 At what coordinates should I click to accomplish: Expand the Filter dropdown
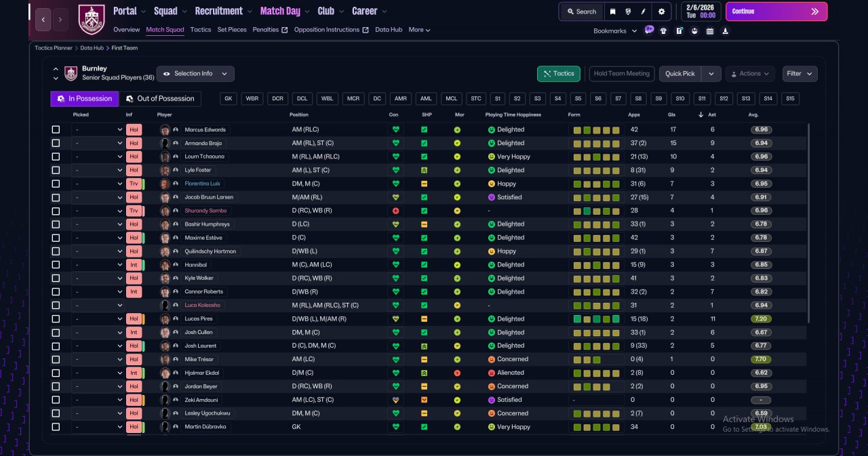coord(800,74)
